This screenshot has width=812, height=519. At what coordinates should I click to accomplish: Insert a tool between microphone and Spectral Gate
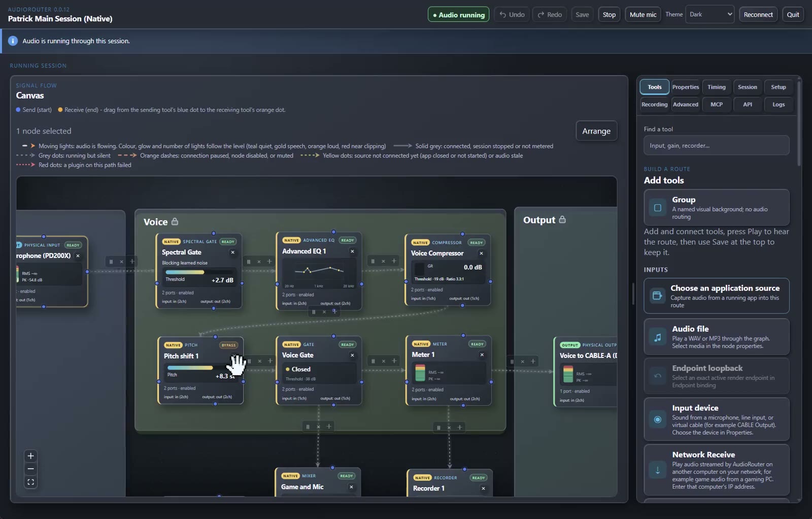[132, 262]
